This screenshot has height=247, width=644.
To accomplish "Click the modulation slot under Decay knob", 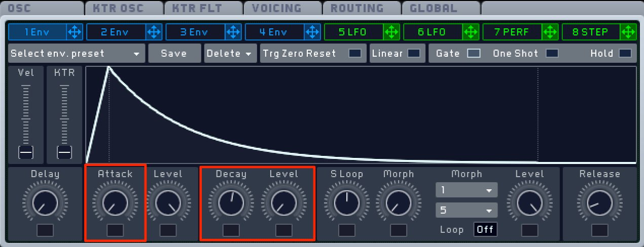I will (231, 230).
